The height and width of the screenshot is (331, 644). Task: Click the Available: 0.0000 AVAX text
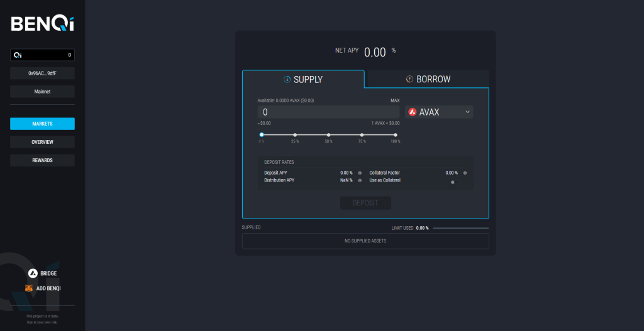(286, 100)
